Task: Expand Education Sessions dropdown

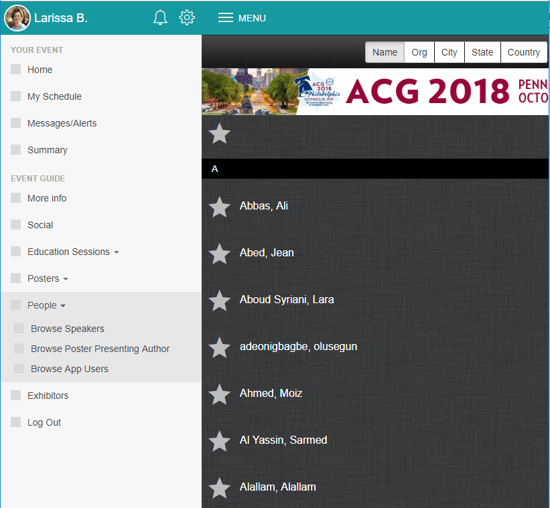Action: [73, 252]
